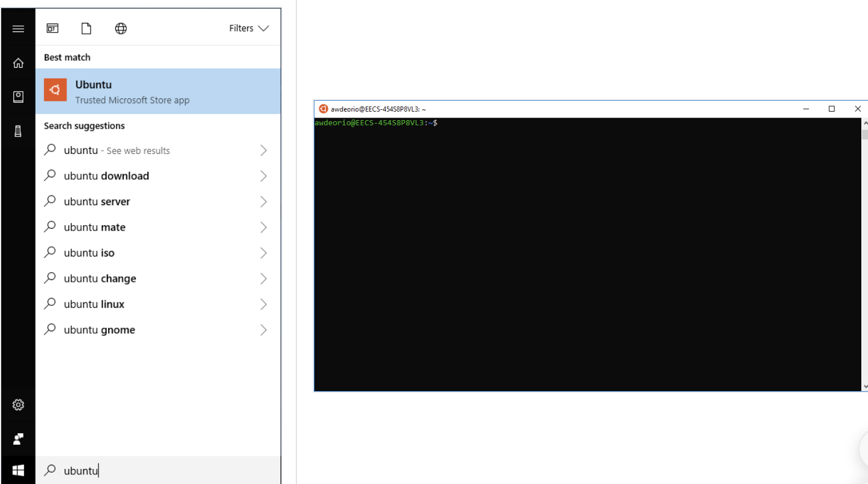
Task: Open the Filters dropdown
Action: [x=248, y=28]
